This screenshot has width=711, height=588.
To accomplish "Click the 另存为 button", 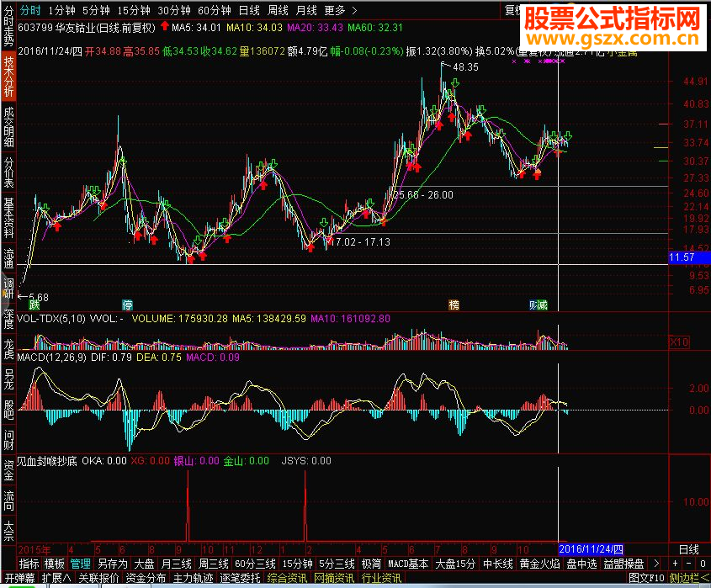I will [113, 564].
